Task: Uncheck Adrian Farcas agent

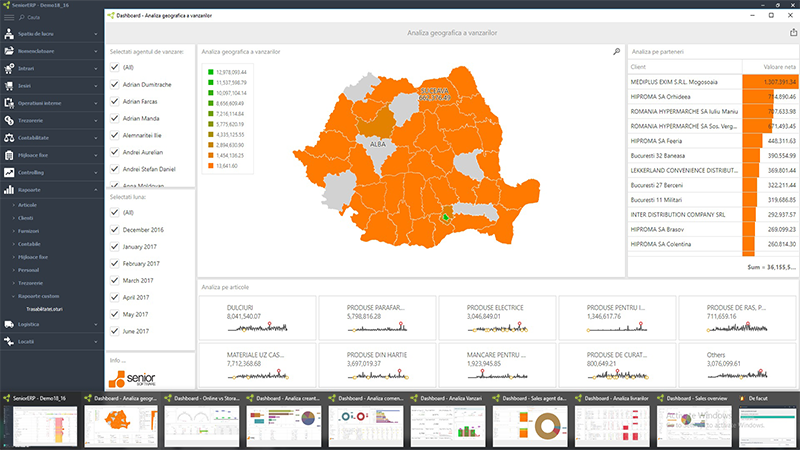Action: (x=114, y=101)
